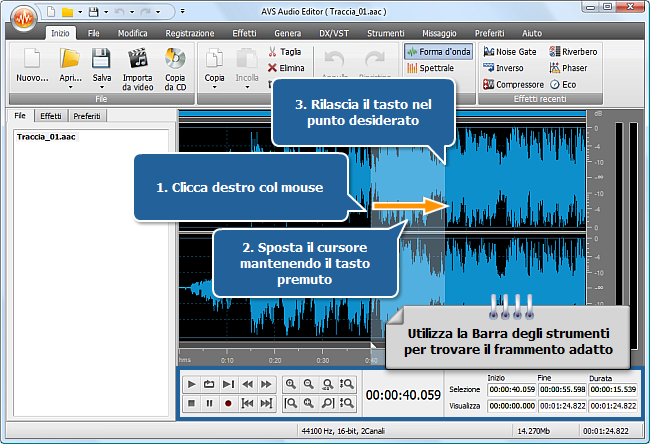Screen dimensions: 650x444
Task: Toggle the Pause button
Action: [x=209, y=403]
